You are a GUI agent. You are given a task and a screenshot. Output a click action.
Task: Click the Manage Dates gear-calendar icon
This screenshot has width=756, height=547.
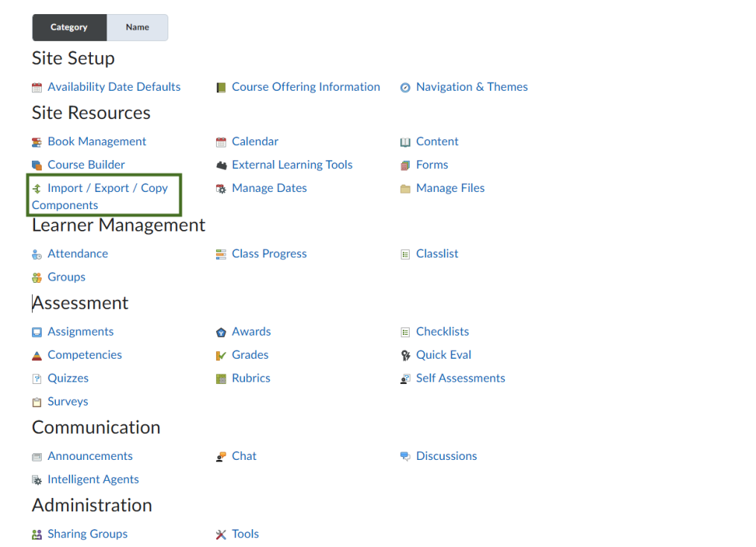point(220,188)
